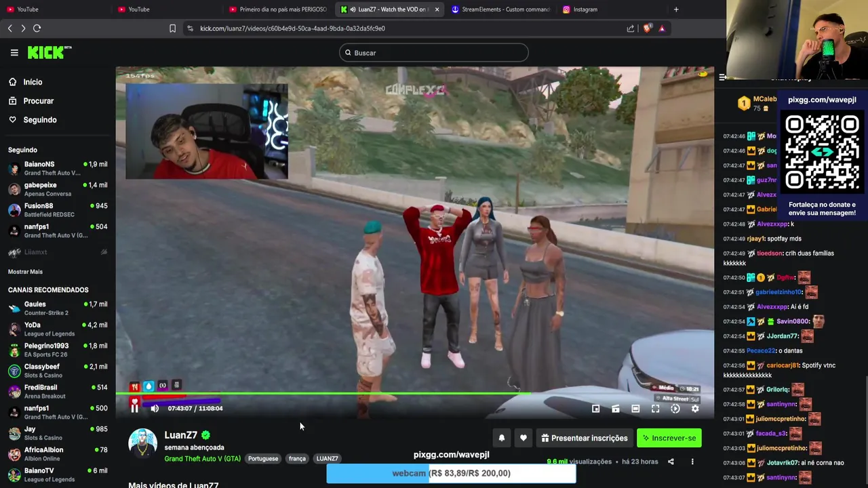Reload the current page
This screenshot has width=868, height=488.
click(37, 28)
